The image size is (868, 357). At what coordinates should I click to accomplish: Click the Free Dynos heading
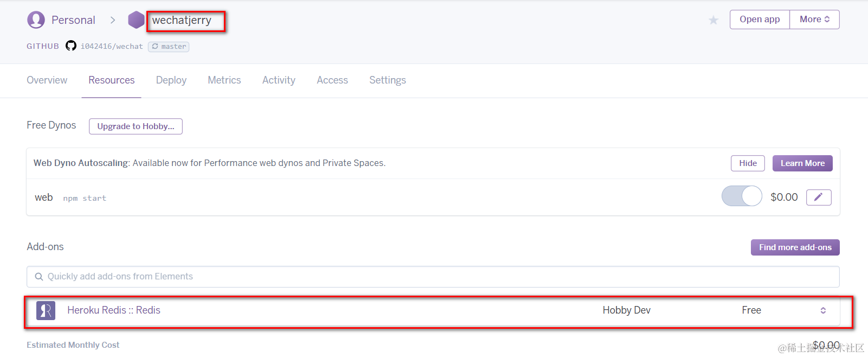[x=52, y=125]
